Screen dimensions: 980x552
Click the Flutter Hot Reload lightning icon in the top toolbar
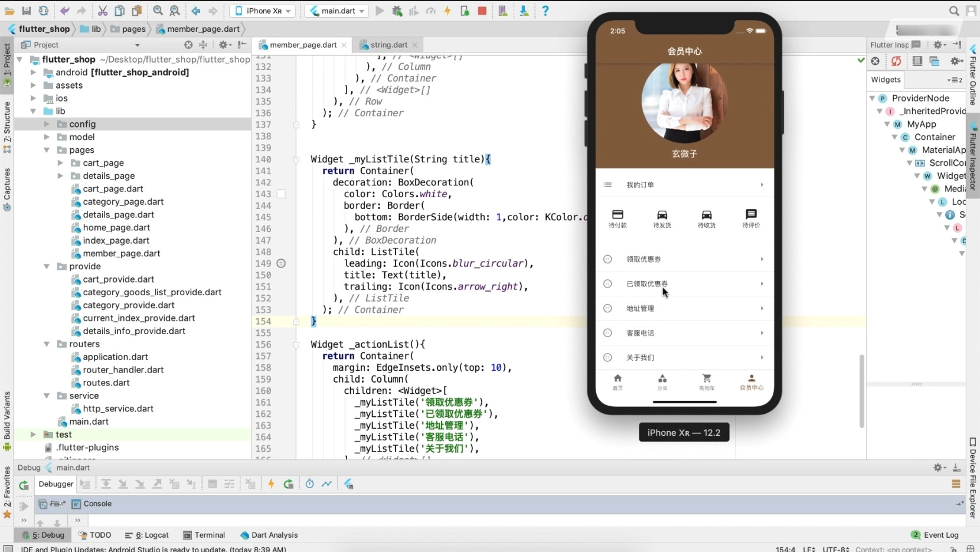click(x=447, y=11)
